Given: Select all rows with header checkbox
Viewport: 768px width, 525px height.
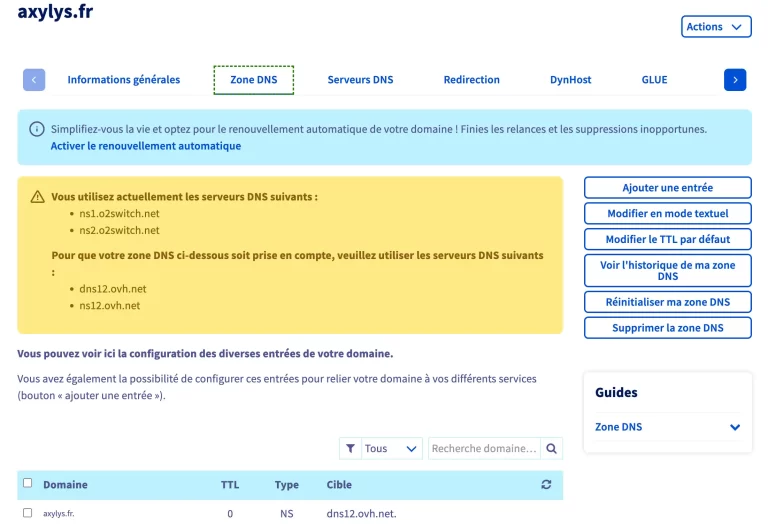Looking at the screenshot, I should pos(27,483).
